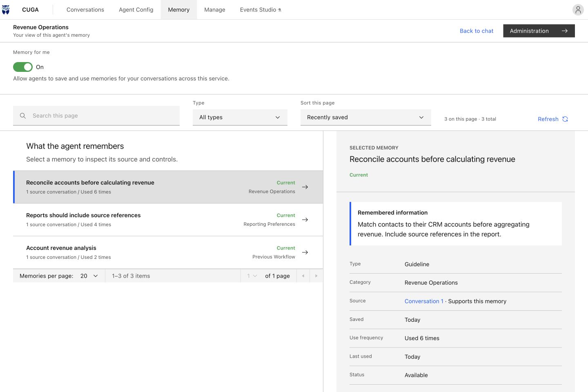The width and height of the screenshot is (588, 392).
Task: Click the Available status value
Action: click(416, 375)
